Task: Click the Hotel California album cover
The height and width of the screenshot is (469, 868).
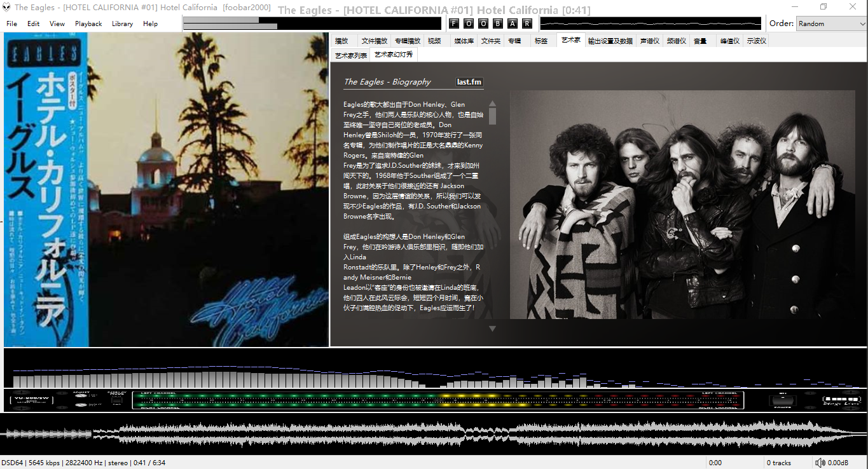Action: (167, 190)
